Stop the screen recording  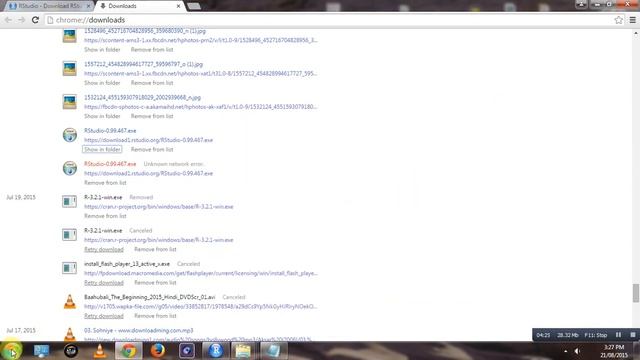[633, 335]
